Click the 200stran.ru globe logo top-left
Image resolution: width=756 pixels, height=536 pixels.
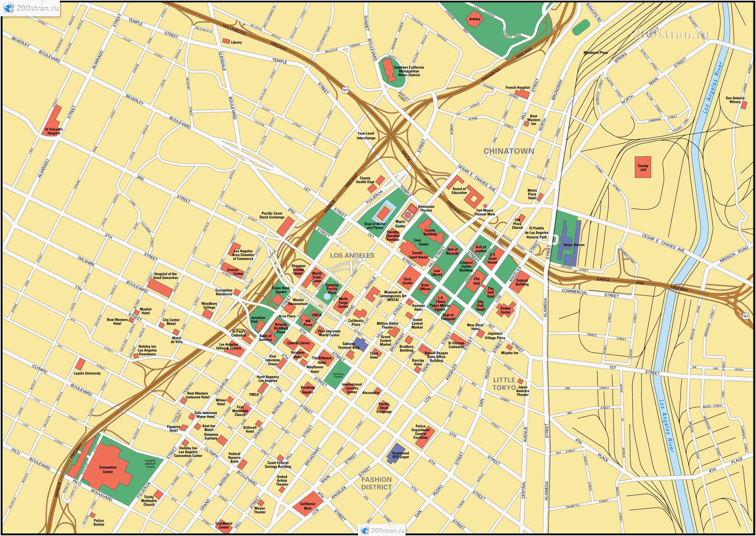[x=9, y=8]
